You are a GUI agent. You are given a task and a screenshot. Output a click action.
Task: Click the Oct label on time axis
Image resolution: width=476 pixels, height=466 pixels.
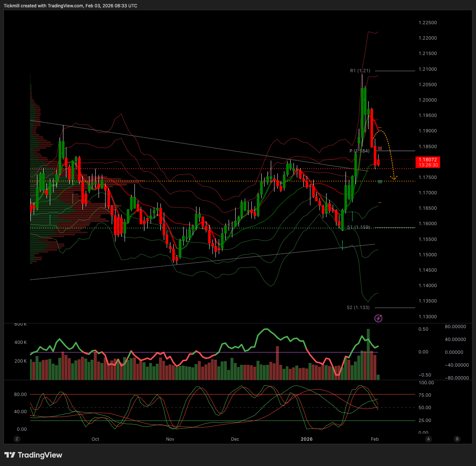pos(95,439)
